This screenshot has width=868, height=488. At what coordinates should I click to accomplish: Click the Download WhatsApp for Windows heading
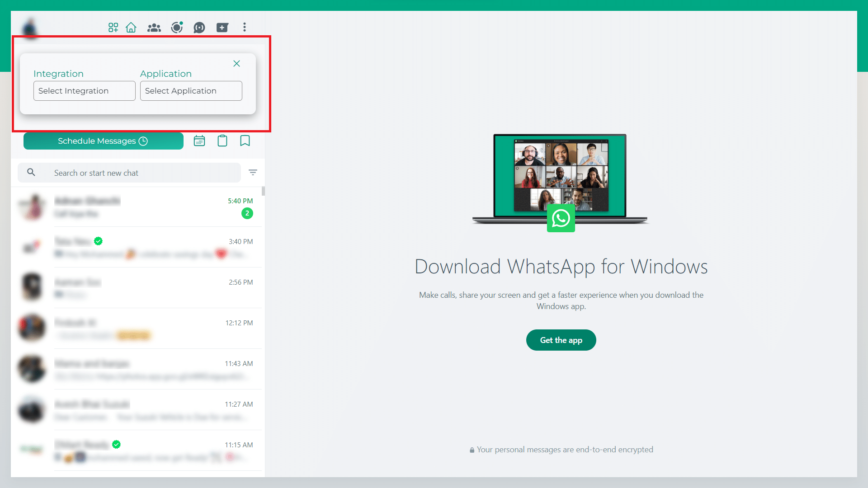pyautogui.click(x=561, y=267)
